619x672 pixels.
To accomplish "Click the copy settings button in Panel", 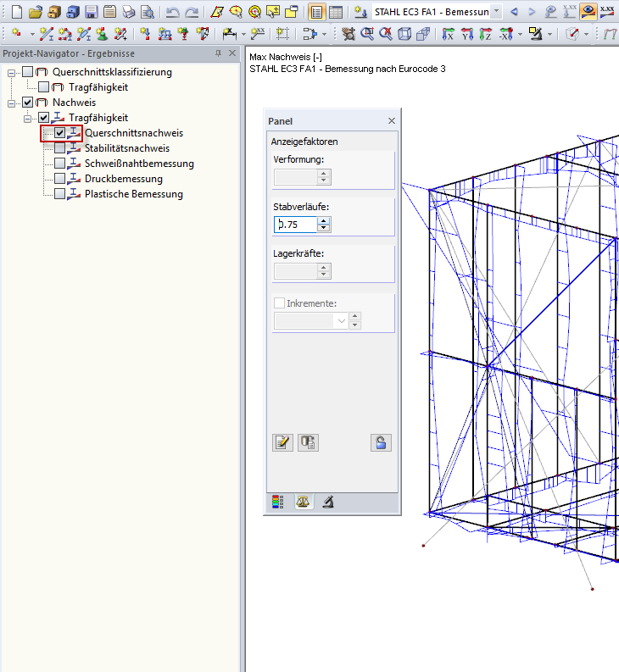I will (308, 442).
